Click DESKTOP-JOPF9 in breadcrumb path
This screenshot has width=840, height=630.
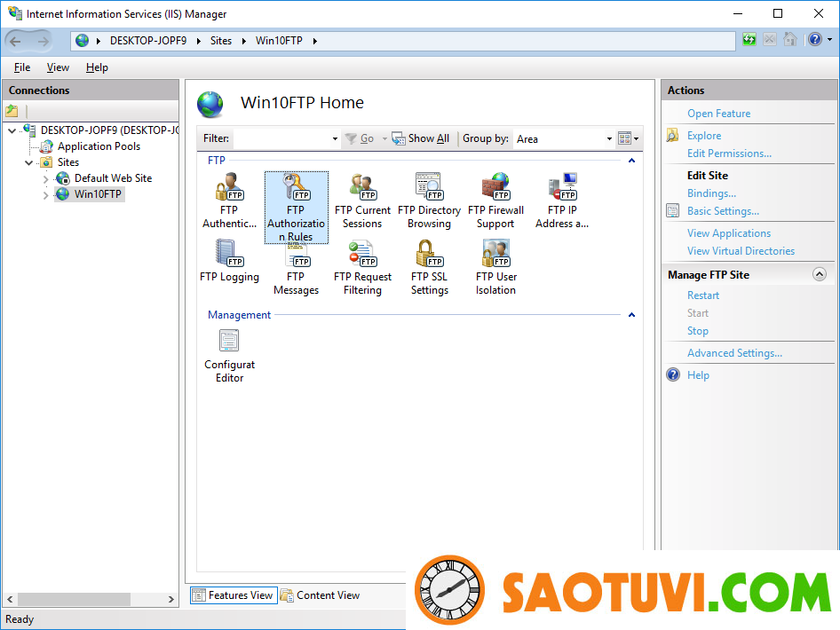148,41
